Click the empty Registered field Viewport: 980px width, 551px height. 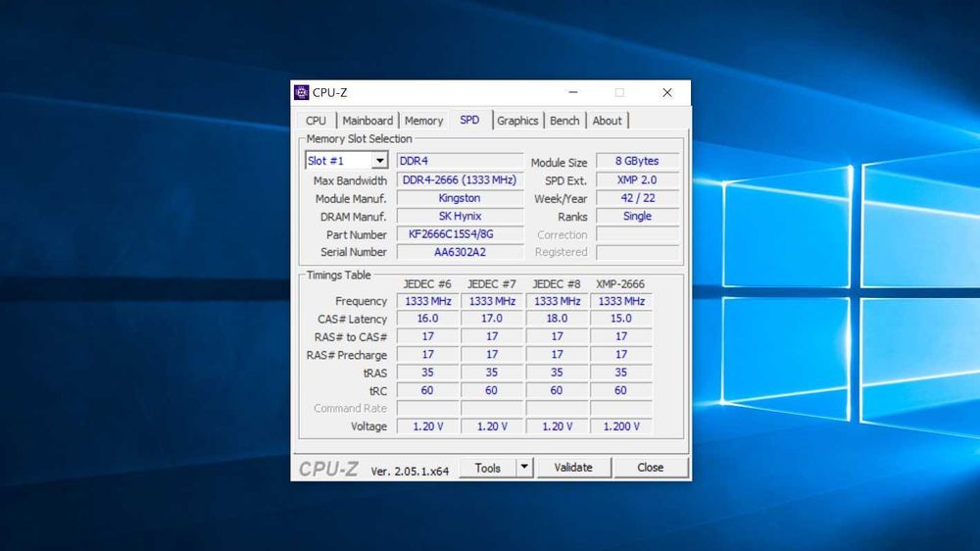(x=637, y=252)
